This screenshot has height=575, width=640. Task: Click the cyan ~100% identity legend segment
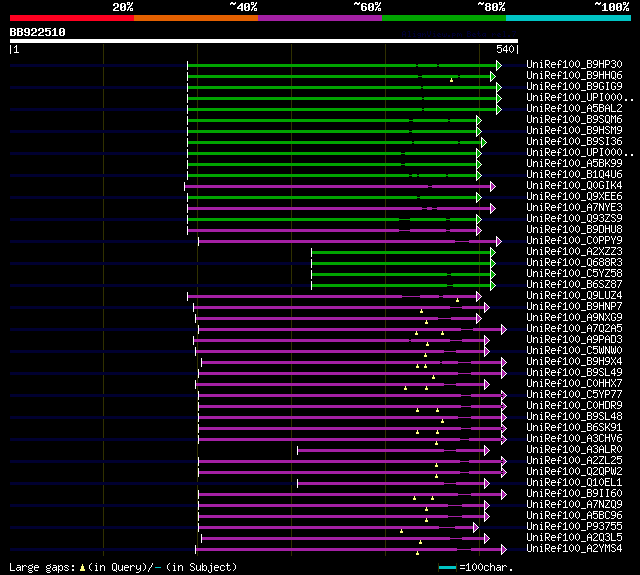[x=569, y=18]
